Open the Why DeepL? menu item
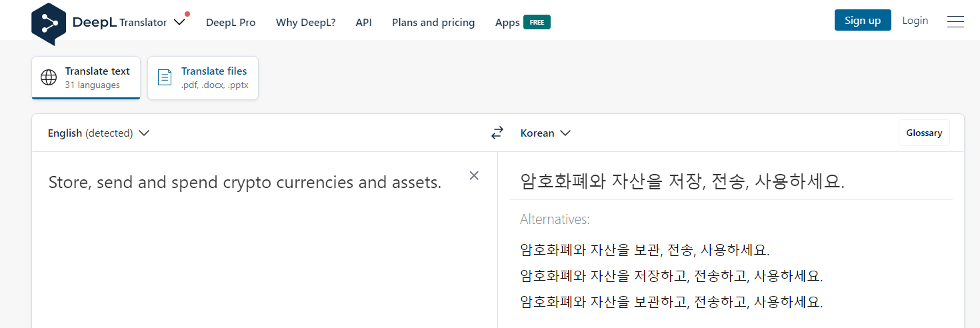The width and height of the screenshot is (980, 328). pos(305,22)
